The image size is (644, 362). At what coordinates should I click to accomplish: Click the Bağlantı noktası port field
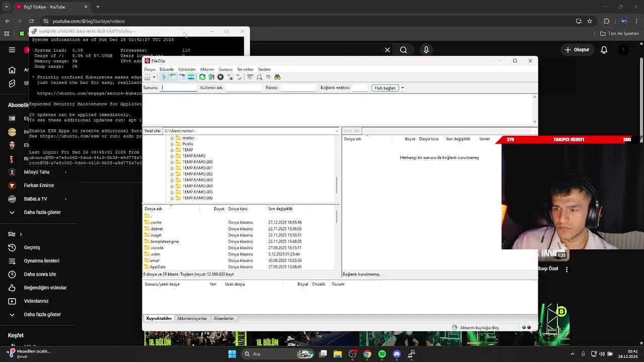click(360, 87)
